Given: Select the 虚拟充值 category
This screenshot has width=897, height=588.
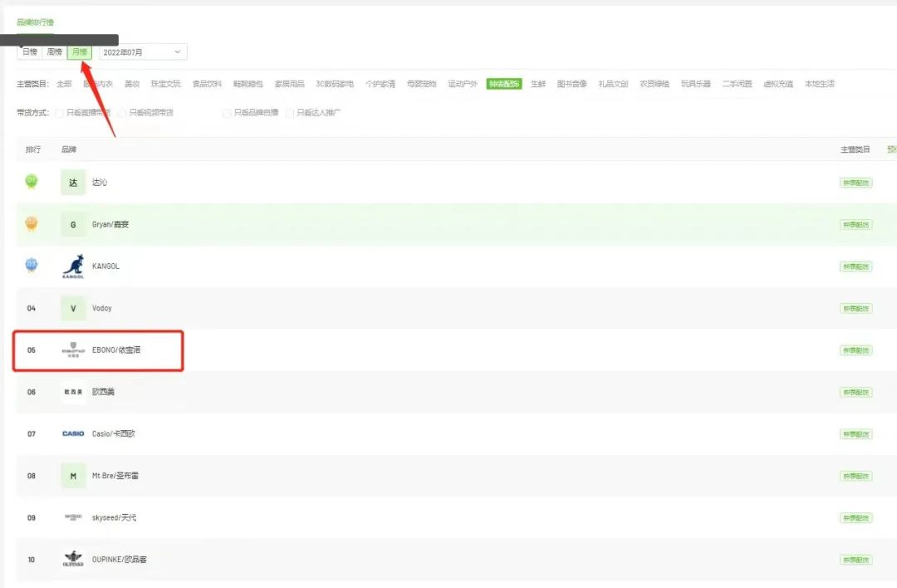Looking at the screenshot, I should (778, 84).
